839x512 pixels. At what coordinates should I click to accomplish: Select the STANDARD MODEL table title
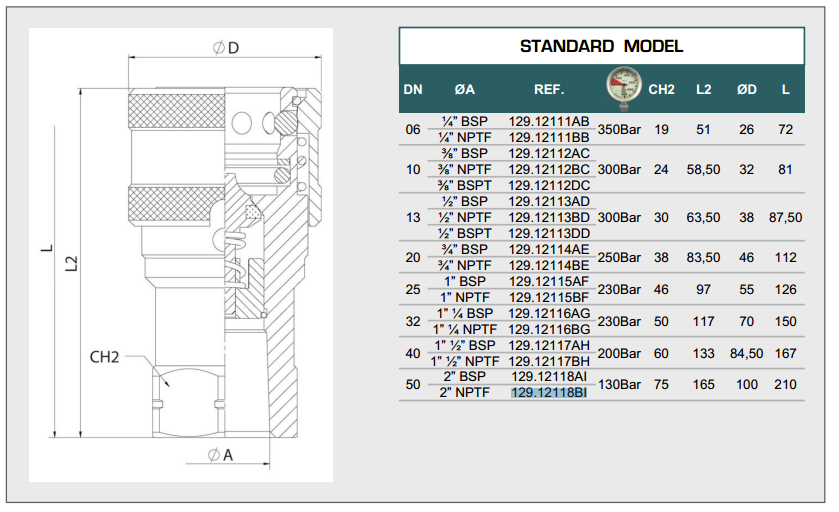tap(601, 46)
